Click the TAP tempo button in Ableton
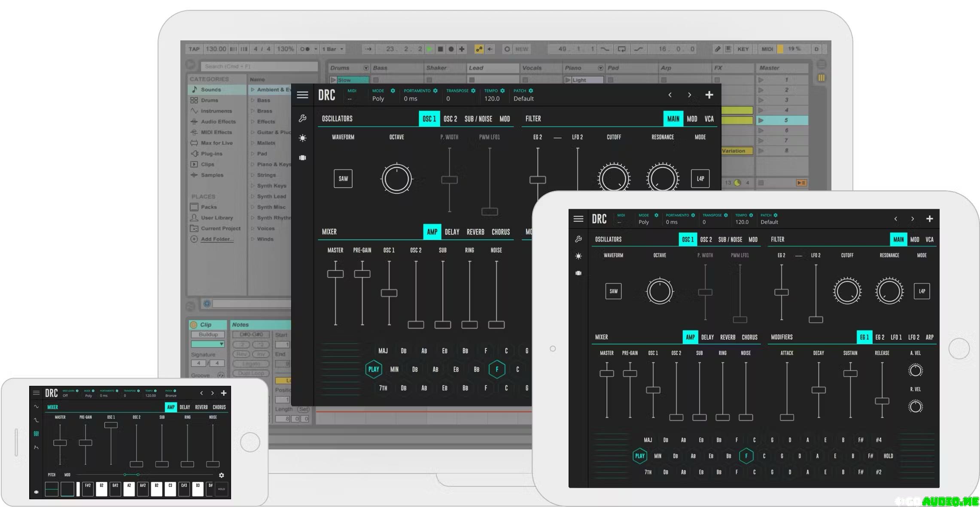Viewport: 980px width, 507px height. (x=194, y=49)
